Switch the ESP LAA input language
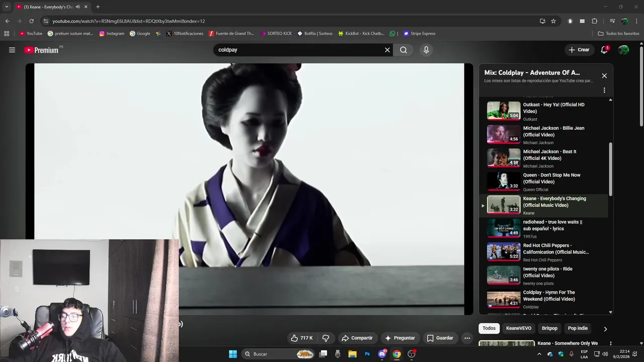Screen dimensions: 644x362 coord(584,354)
